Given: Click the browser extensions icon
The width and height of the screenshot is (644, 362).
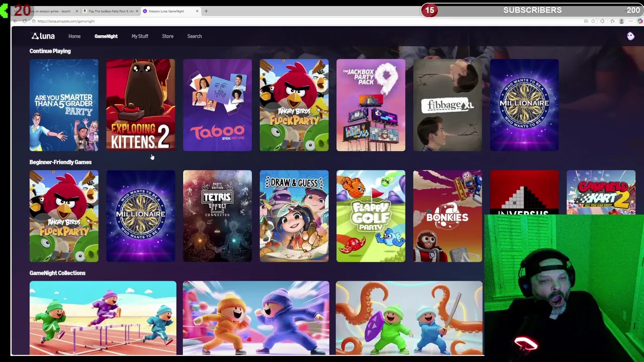Looking at the screenshot, I should (603, 21).
